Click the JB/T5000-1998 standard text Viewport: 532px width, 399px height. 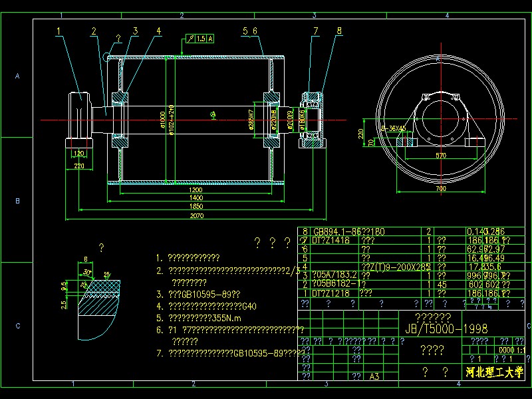click(446, 329)
